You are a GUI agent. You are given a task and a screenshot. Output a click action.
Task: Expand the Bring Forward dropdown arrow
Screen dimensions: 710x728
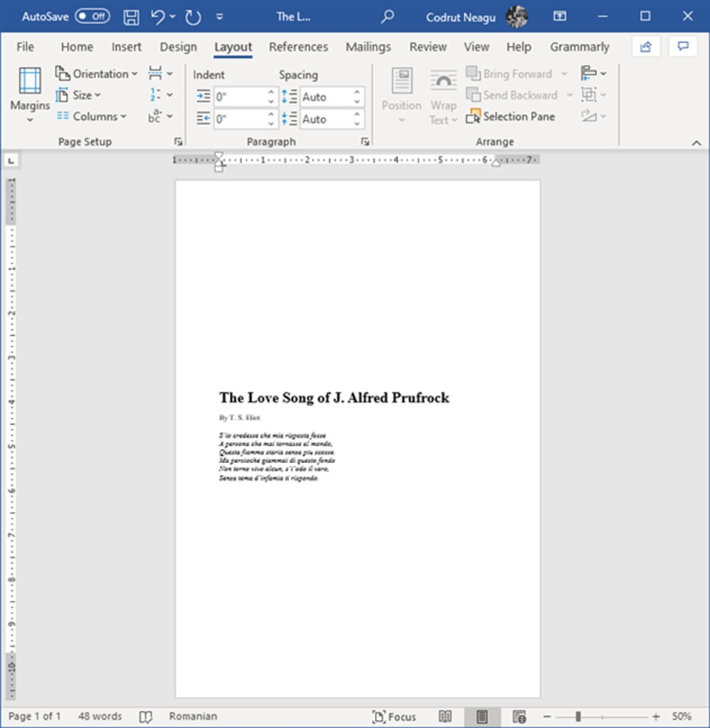tap(564, 73)
